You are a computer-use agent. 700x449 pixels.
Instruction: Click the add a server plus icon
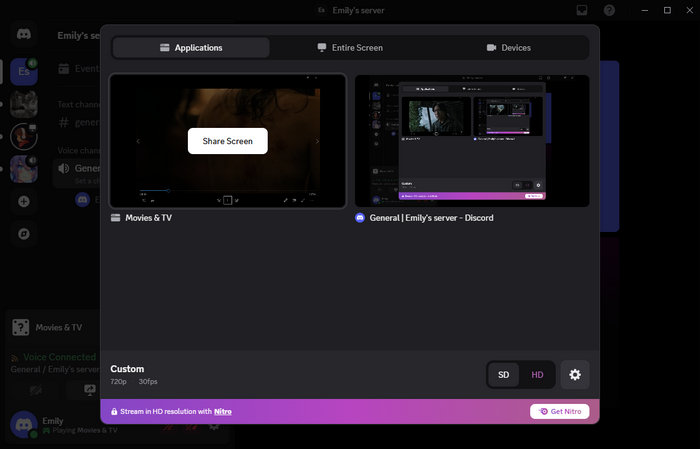(x=24, y=201)
